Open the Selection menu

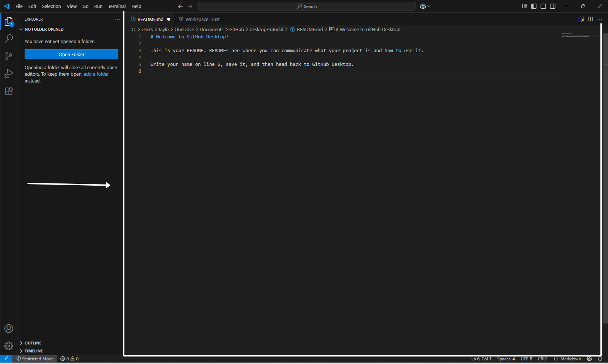[x=51, y=6]
